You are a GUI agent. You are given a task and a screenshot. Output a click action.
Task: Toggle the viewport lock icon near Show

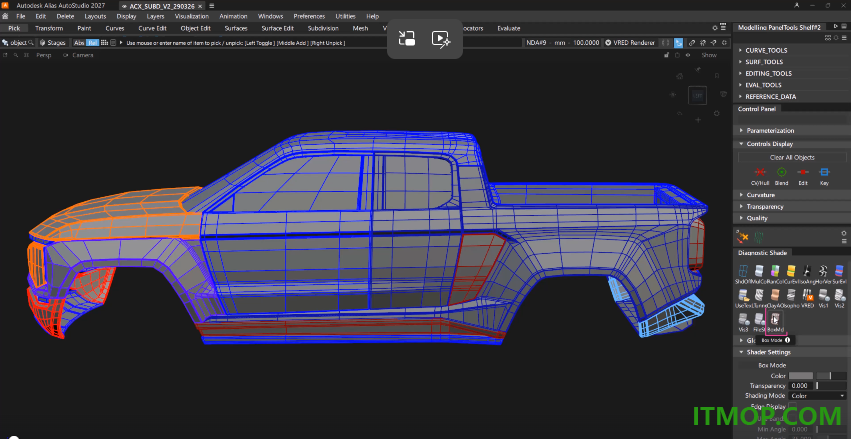point(667,55)
